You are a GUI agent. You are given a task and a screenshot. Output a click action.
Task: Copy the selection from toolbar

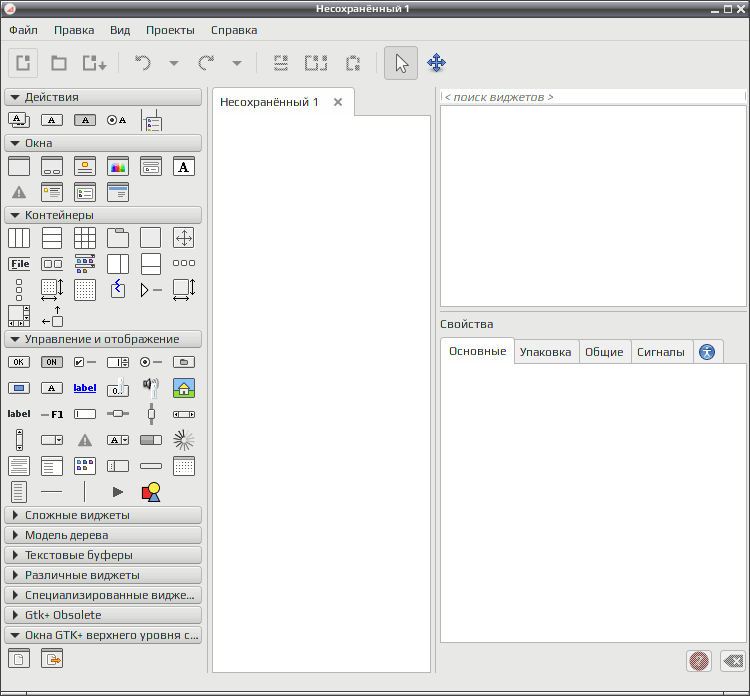[316, 63]
